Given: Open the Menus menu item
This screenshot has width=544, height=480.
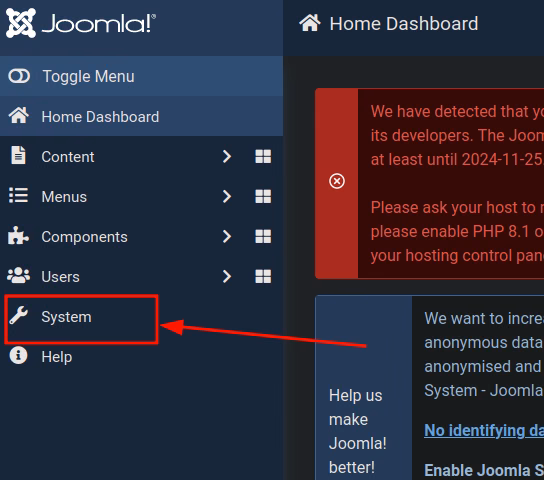Looking at the screenshot, I should 64,197.
